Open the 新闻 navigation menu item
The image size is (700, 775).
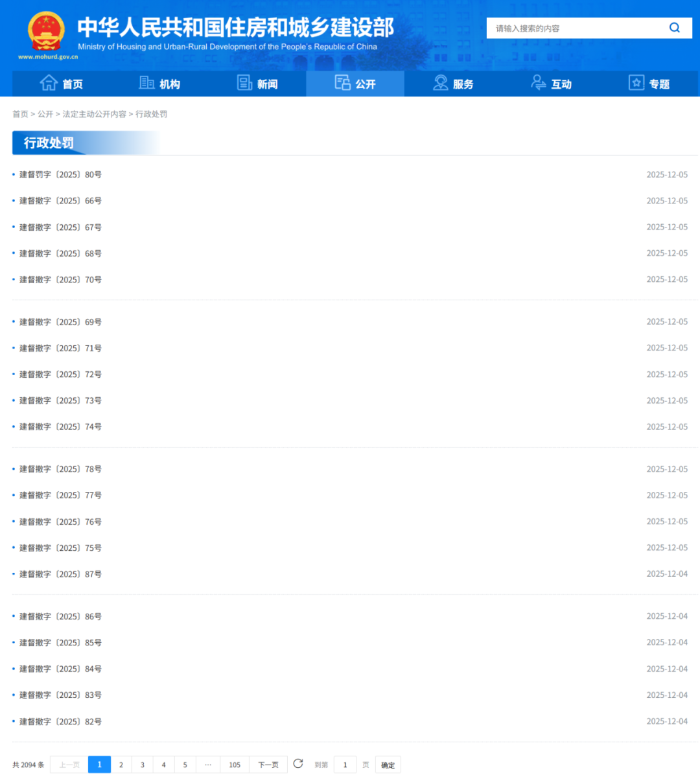click(267, 84)
